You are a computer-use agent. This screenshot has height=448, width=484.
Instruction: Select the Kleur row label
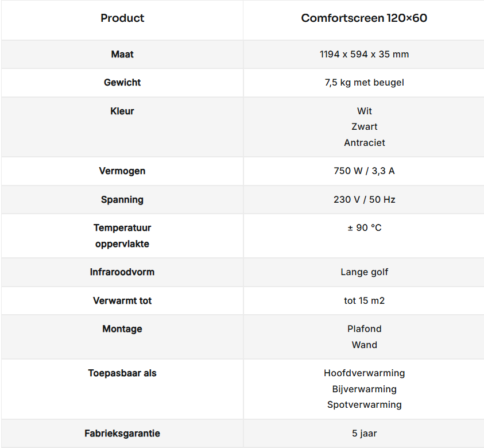(x=122, y=111)
